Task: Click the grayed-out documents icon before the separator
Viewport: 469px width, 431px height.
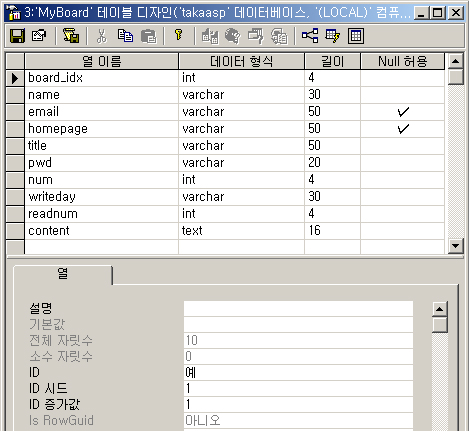Action: (x=279, y=36)
